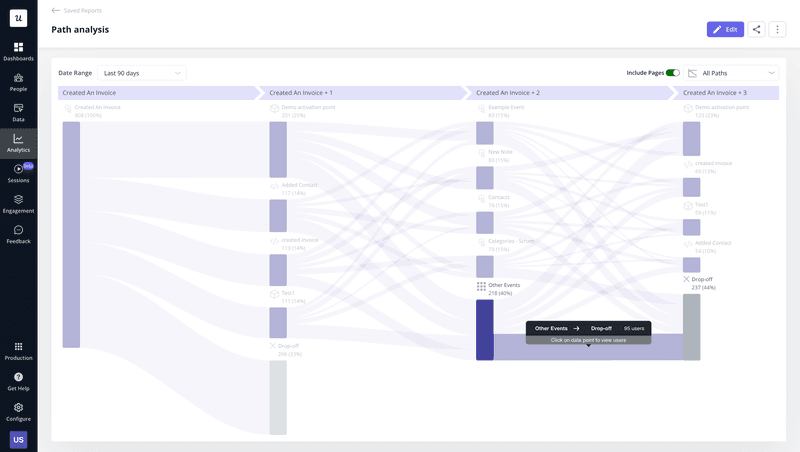The width and height of the screenshot is (800, 452).
Task: Open Get Help
Action: click(18, 382)
